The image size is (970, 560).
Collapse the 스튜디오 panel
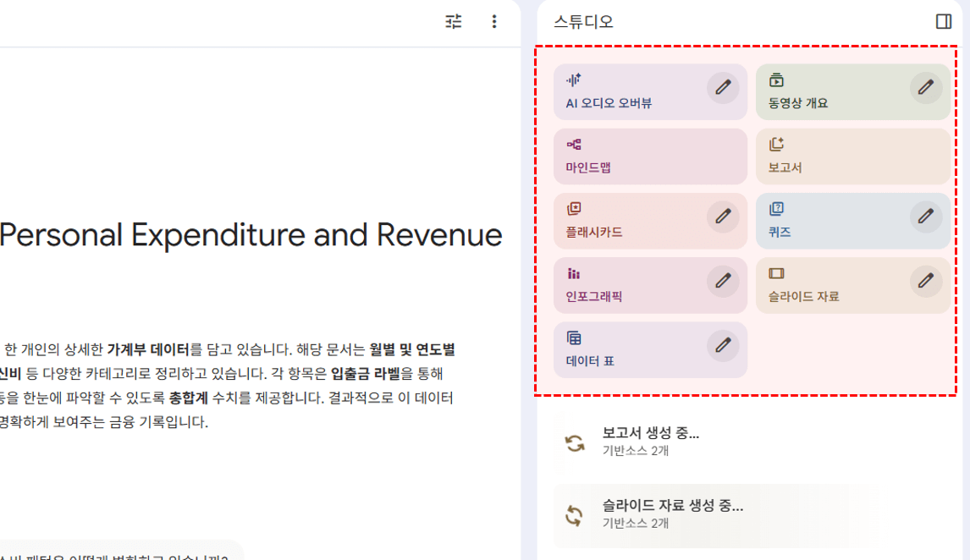click(944, 22)
